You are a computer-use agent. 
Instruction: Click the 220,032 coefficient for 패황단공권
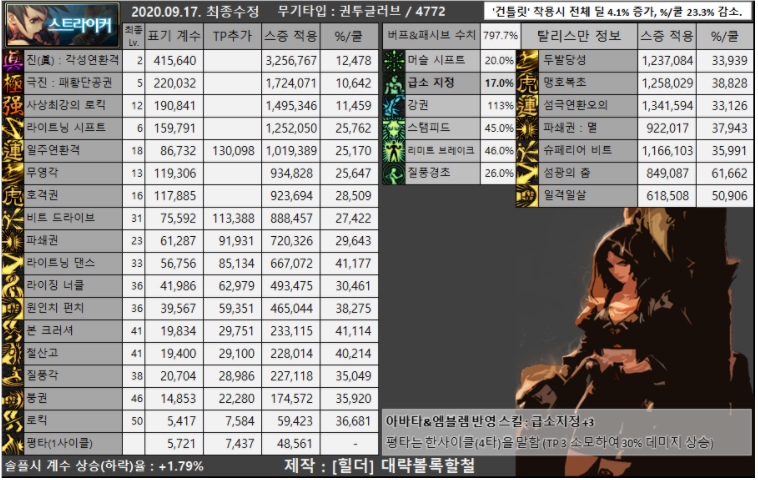pyautogui.click(x=174, y=83)
